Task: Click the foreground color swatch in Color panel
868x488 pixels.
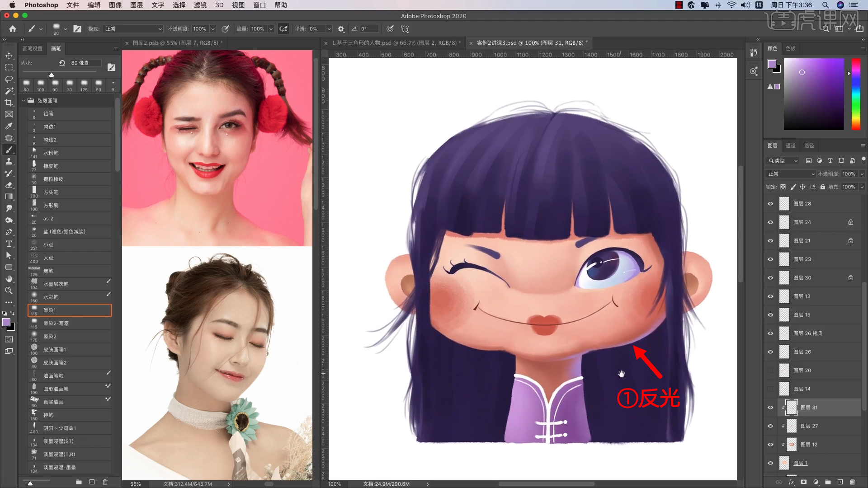Action: tap(772, 64)
